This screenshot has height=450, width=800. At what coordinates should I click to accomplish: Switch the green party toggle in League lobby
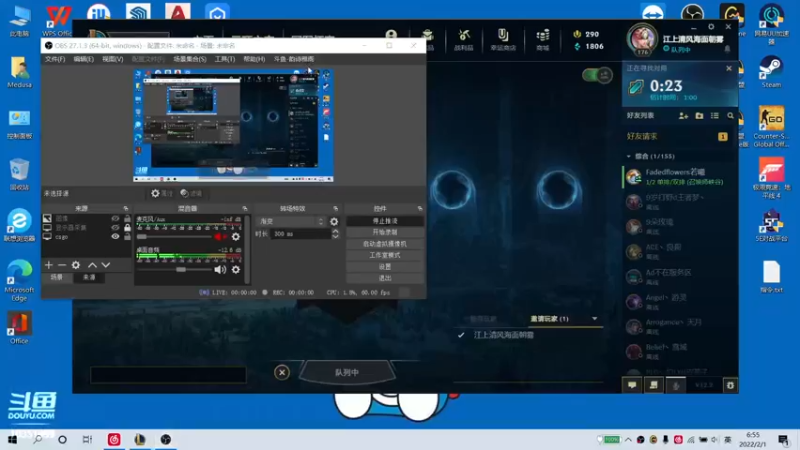[597, 76]
